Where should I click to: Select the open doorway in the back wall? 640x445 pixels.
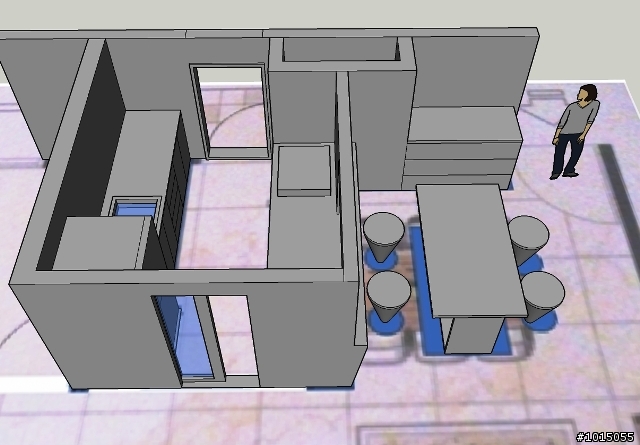tap(233, 111)
